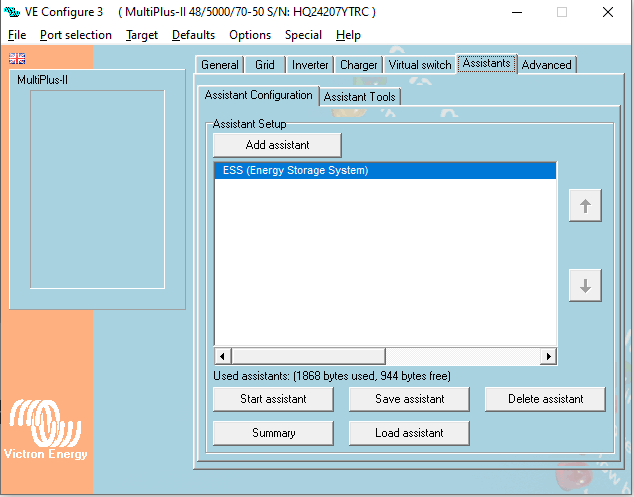The height and width of the screenshot is (497, 634).
Task: Expand the Special menu
Action: 303,35
